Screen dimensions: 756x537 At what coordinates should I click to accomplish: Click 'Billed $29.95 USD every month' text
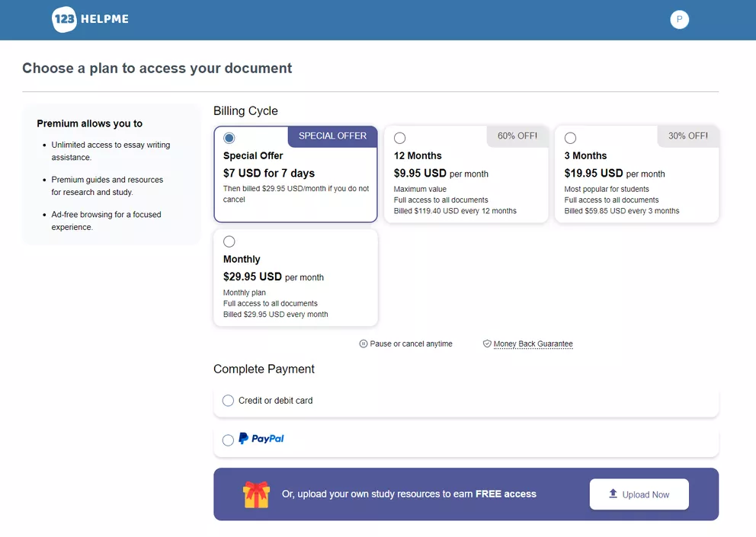click(275, 315)
